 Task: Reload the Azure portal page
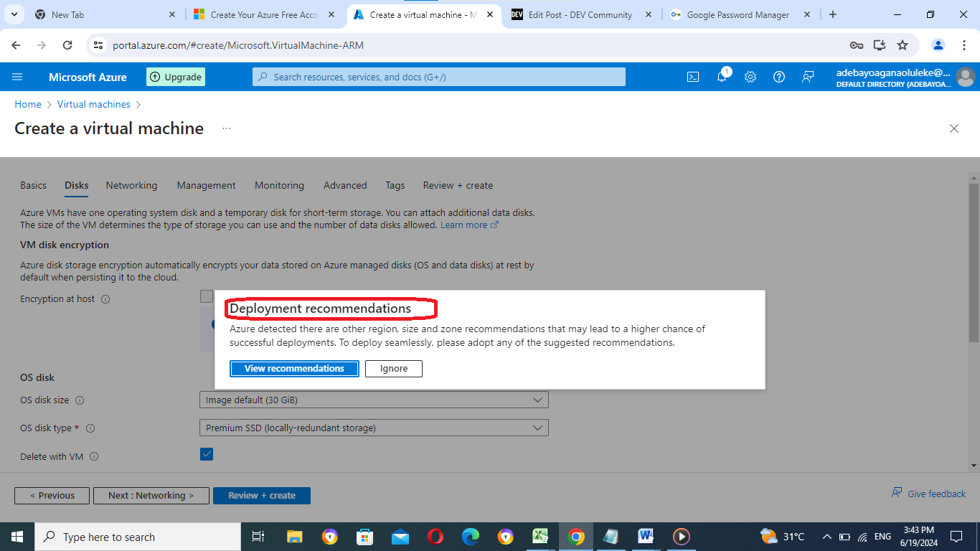click(x=67, y=45)
